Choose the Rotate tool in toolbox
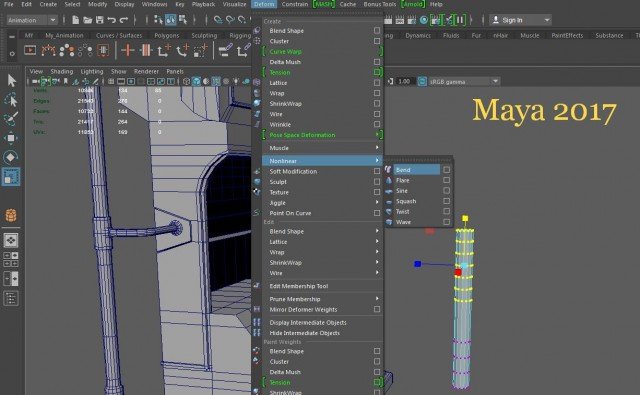Viewport: 640px width, 395px height. pyautogui.click(x=11, y=157)
